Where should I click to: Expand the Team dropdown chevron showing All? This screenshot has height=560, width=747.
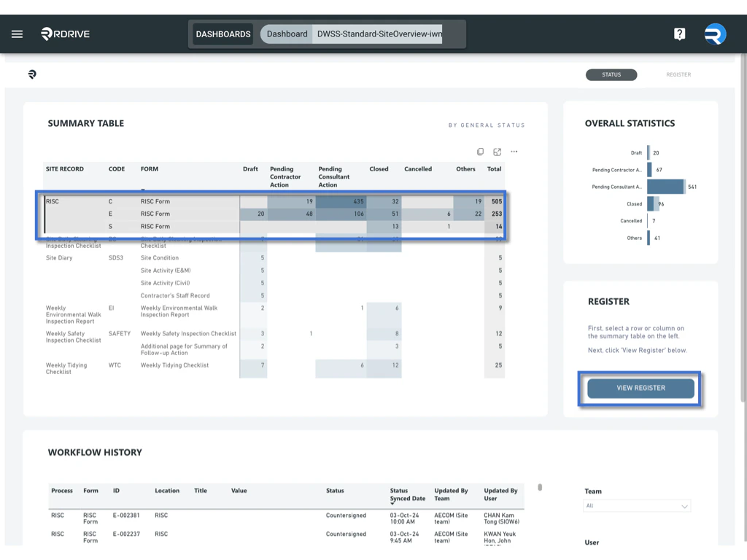684,505
